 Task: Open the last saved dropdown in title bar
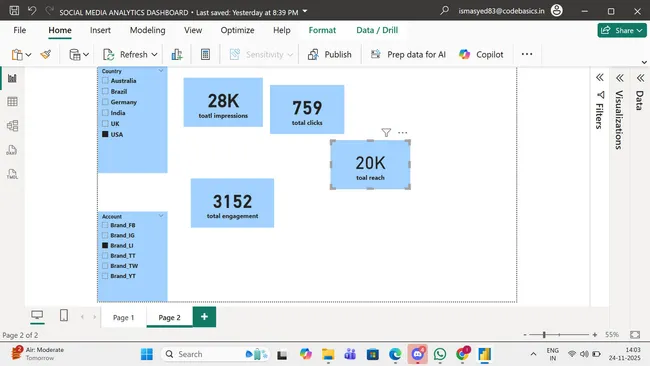pyautogui.click(x=305, y=11)
